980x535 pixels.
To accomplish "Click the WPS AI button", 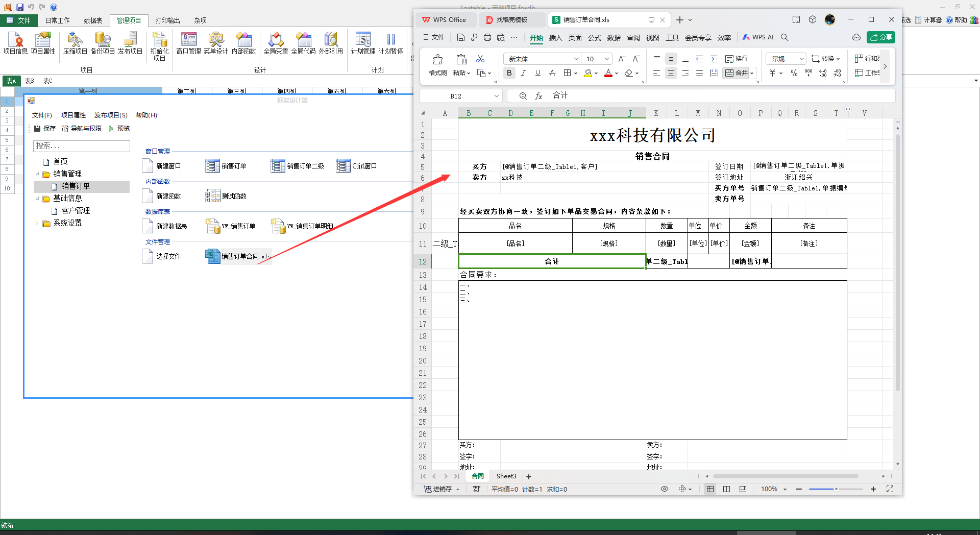I will (x=758, y=37).
